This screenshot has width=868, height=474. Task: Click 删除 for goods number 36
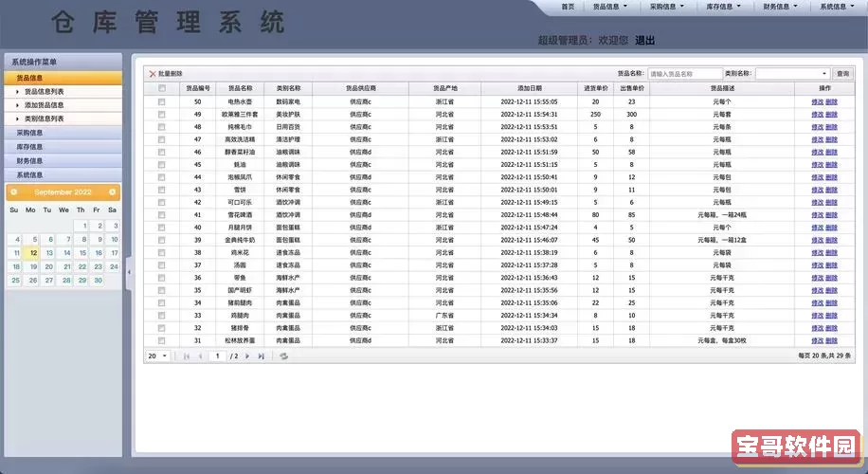pyautogui.click(x=831, y=278)
